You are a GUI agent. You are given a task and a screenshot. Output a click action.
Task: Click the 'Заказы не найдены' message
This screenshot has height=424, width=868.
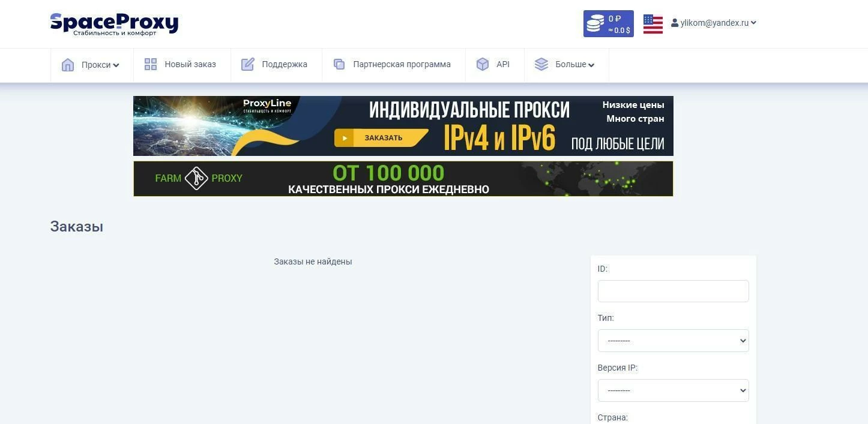pos(313,261)
